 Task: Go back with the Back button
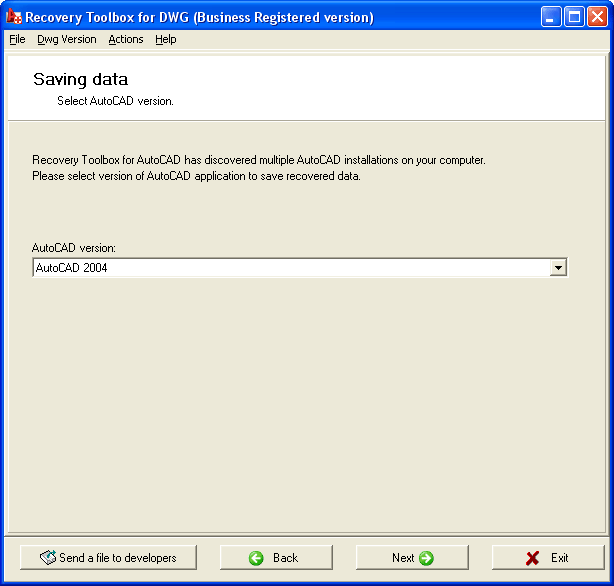click(x=276, y=557)
